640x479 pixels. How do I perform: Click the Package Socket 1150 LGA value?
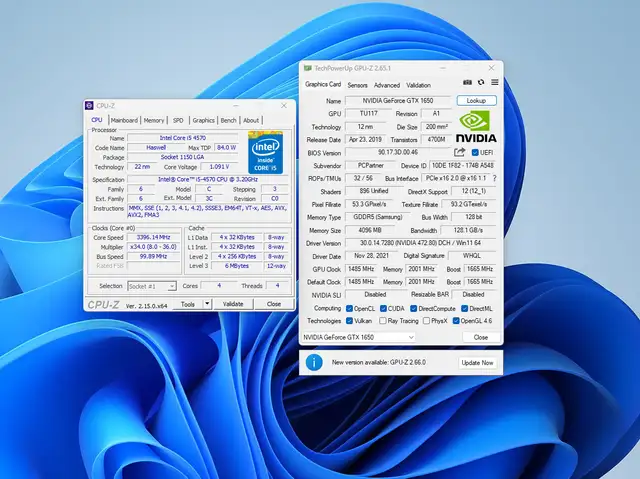click(182, 157)
